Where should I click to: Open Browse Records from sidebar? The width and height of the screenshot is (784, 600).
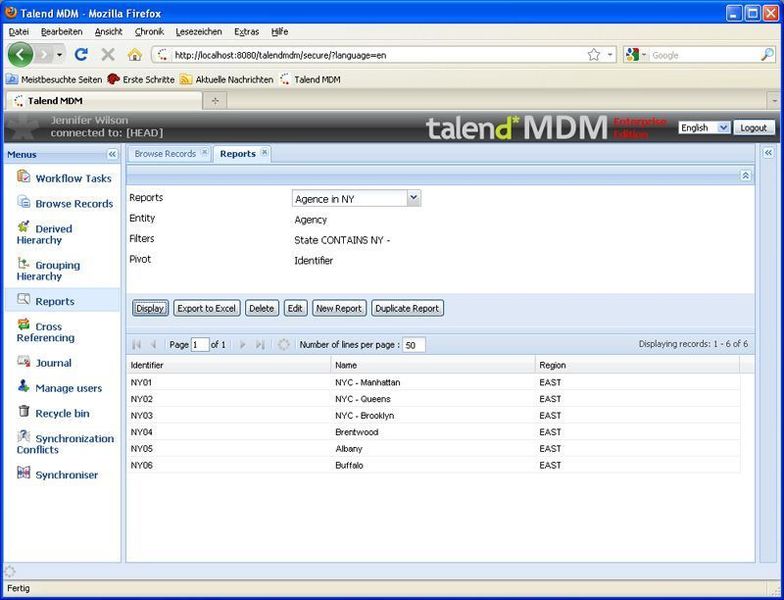[74, 204]
